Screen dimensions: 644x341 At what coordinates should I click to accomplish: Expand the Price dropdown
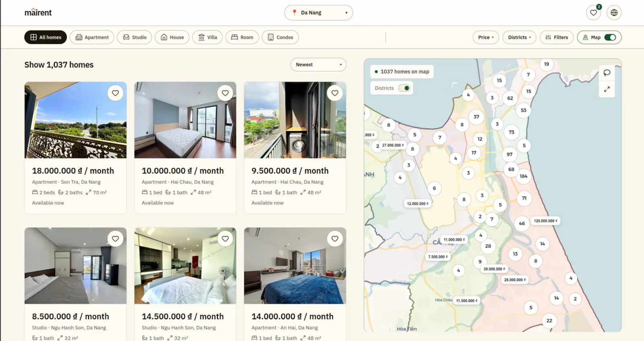(x=486, y=37)
